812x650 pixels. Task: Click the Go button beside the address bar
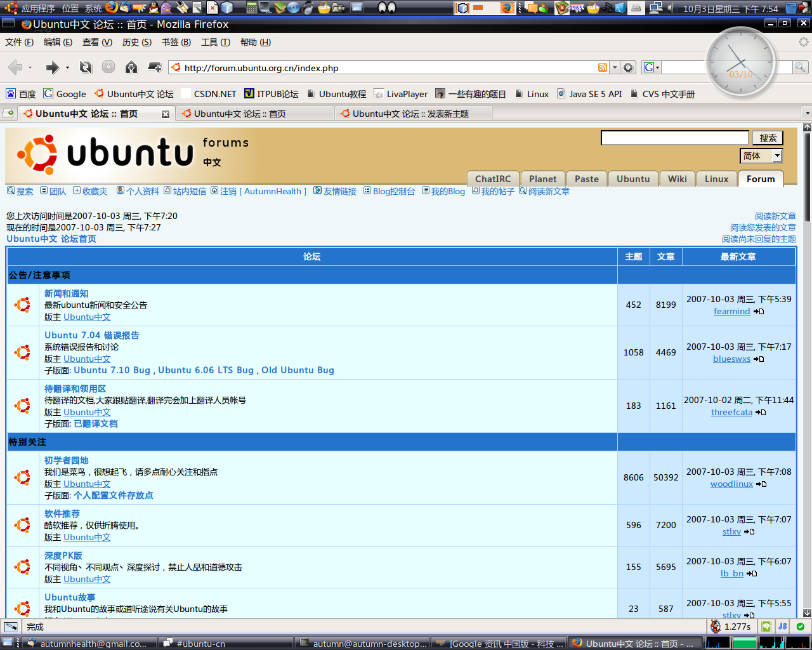pyautogui.click(x=628, y=67)
